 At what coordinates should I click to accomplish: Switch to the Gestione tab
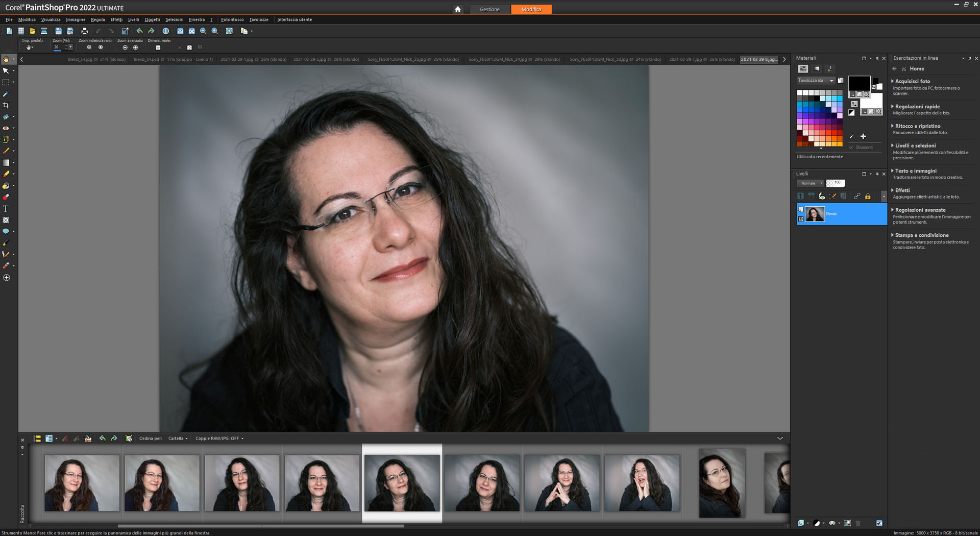click(489, 9)
